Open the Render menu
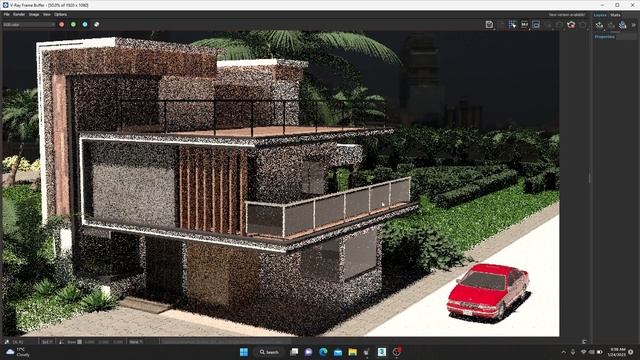 [19, 15]
